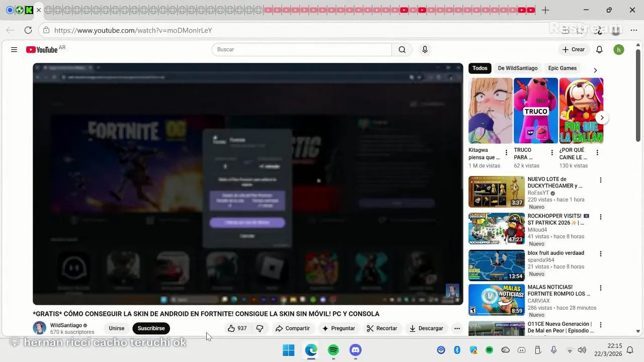Open the WildSantiago channel avatar

coord(39,328)
